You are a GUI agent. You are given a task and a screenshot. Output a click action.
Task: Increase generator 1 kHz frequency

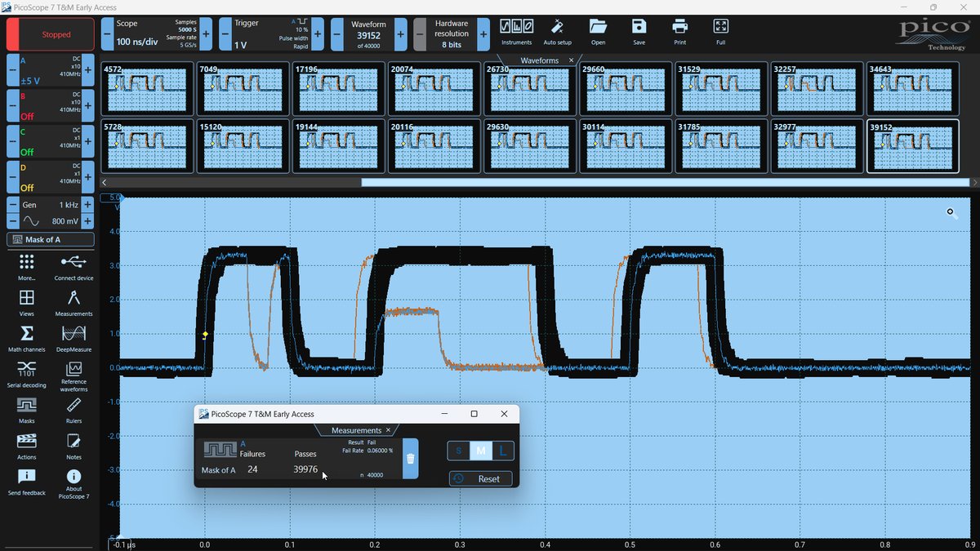(88, 205)
